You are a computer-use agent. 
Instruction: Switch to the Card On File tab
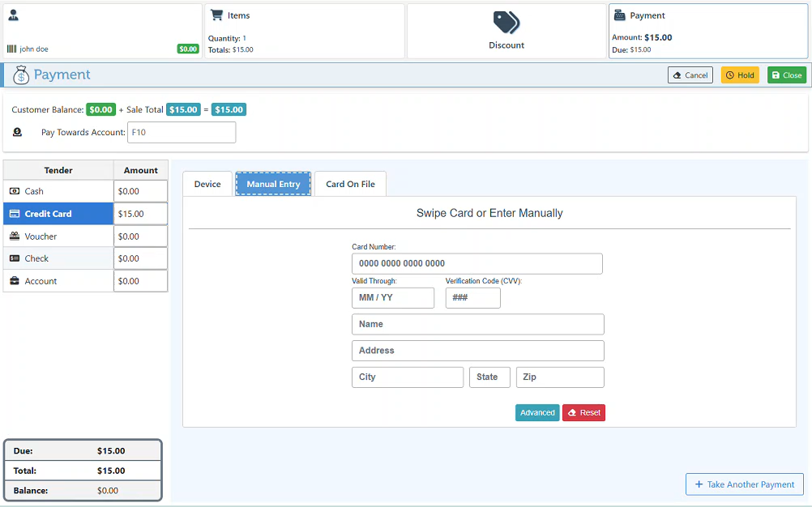(x=351, y=184)
